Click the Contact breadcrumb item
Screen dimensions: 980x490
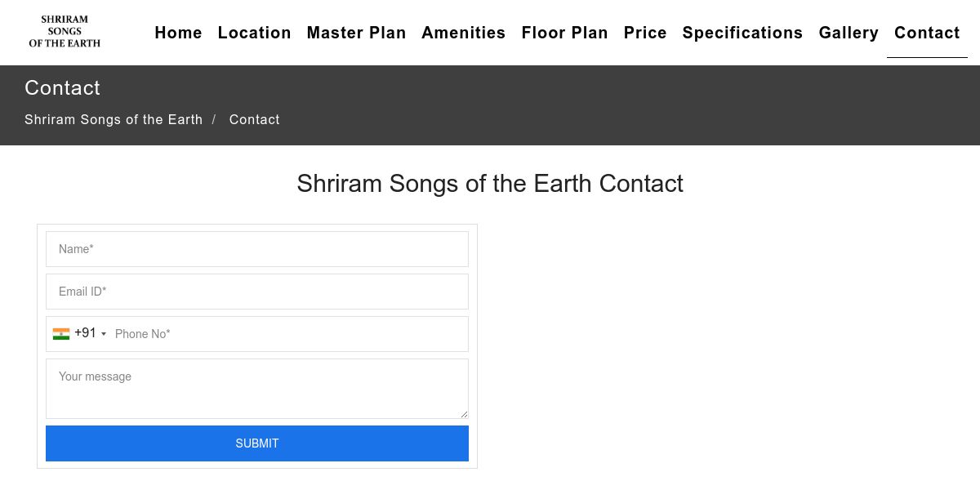254,119
